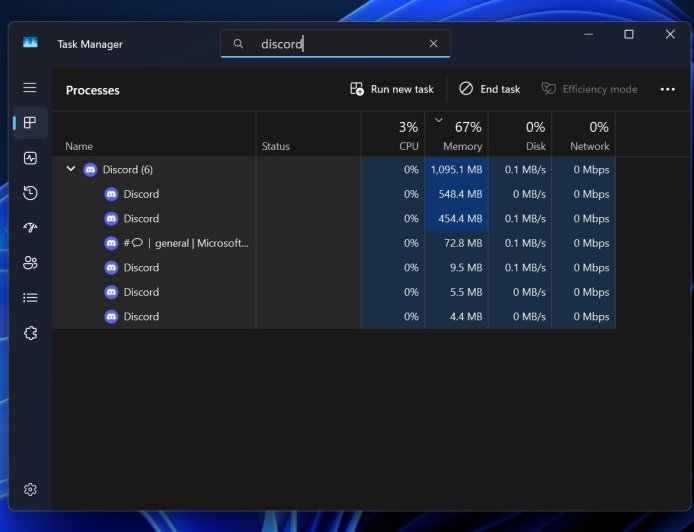694x532 pixels.
Task: Click the search magnifier icon
Action: coord(238,44)
